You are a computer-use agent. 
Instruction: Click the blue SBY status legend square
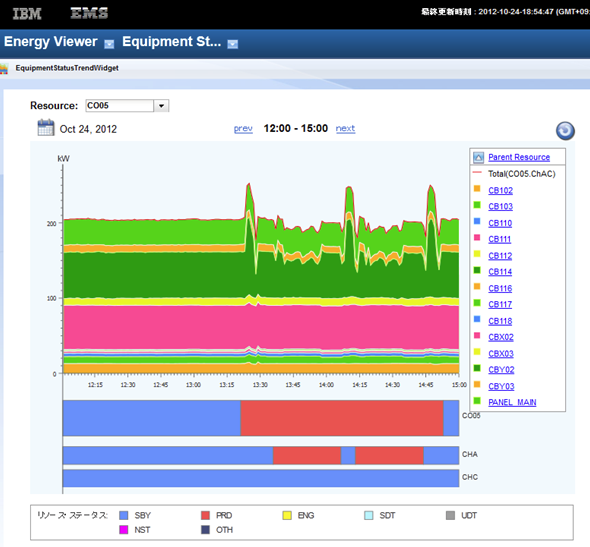click(123, 515)
